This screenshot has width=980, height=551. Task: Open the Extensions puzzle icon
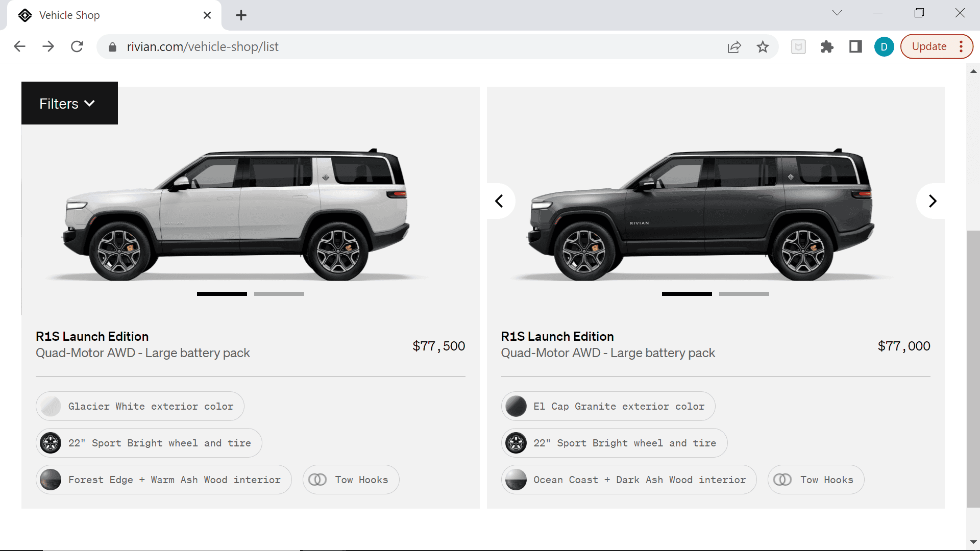click(827, 47)
